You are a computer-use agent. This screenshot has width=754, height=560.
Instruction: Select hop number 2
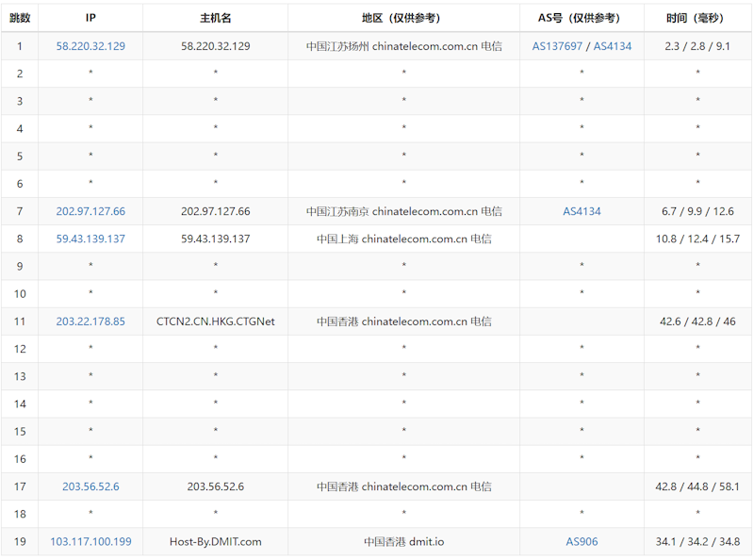20,74
